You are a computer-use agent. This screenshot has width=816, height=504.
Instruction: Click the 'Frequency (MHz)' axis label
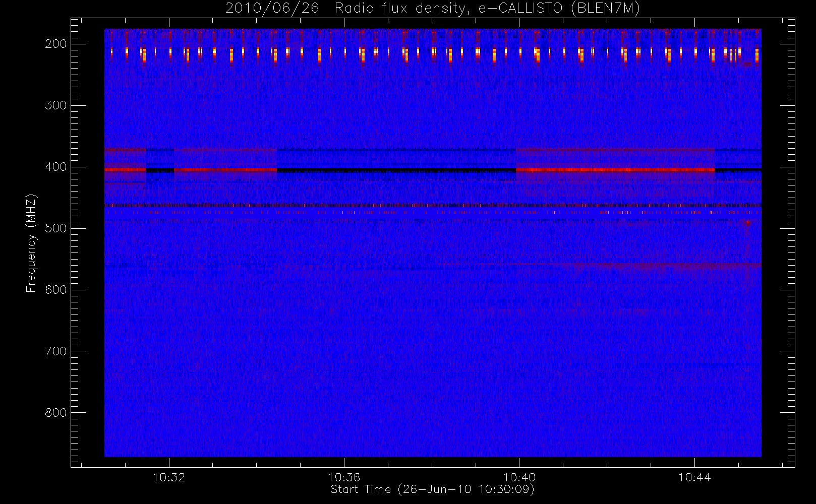coord(31,243)
